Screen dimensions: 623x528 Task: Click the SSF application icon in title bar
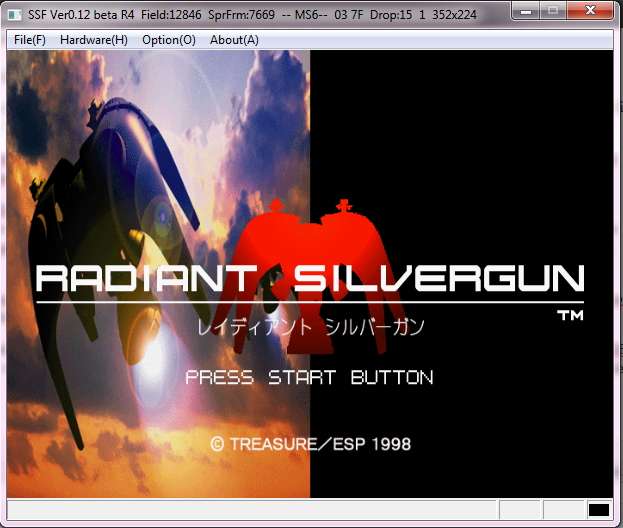click(x=14, y=15)
